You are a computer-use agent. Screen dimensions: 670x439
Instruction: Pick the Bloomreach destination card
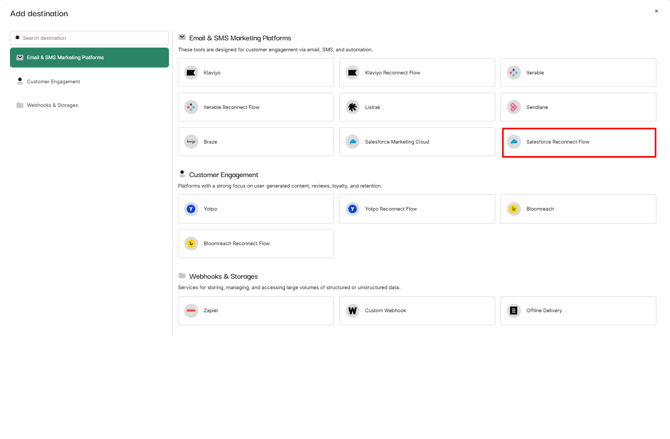pyautogui.click(x=578, y=209)
